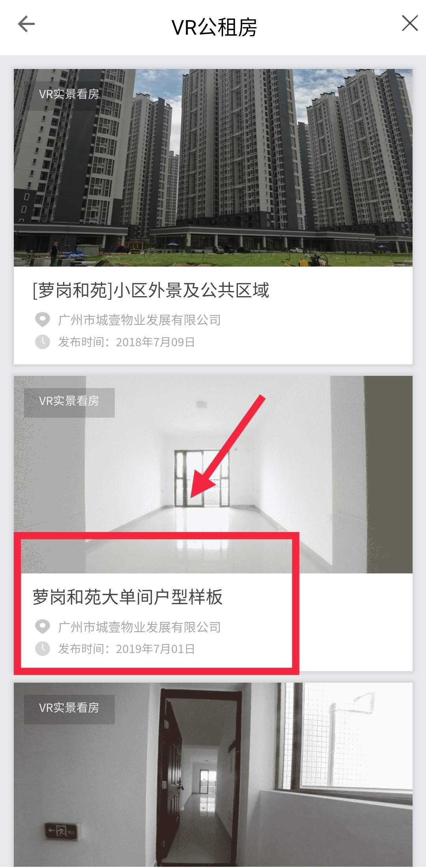
Task: Open the high-rise buildings exterior photo
Action: coord(213,168)
